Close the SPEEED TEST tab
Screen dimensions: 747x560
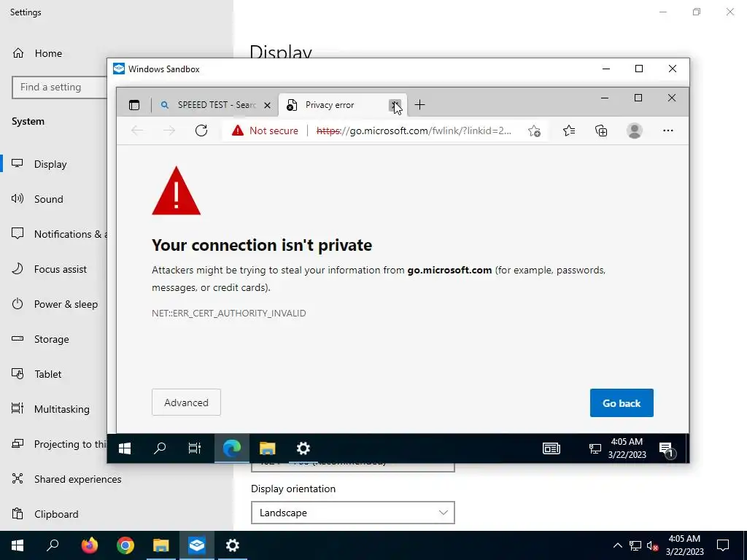[267, 105]
